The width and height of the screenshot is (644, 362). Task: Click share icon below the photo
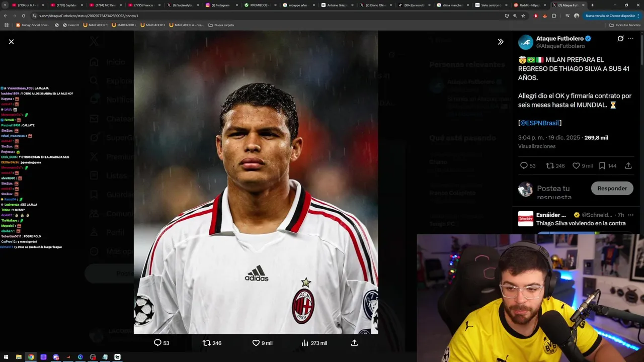click(354, 343)
